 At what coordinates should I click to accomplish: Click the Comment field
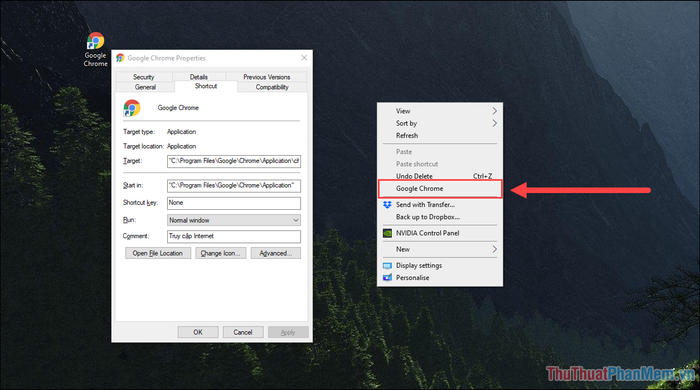click(234, 236)
